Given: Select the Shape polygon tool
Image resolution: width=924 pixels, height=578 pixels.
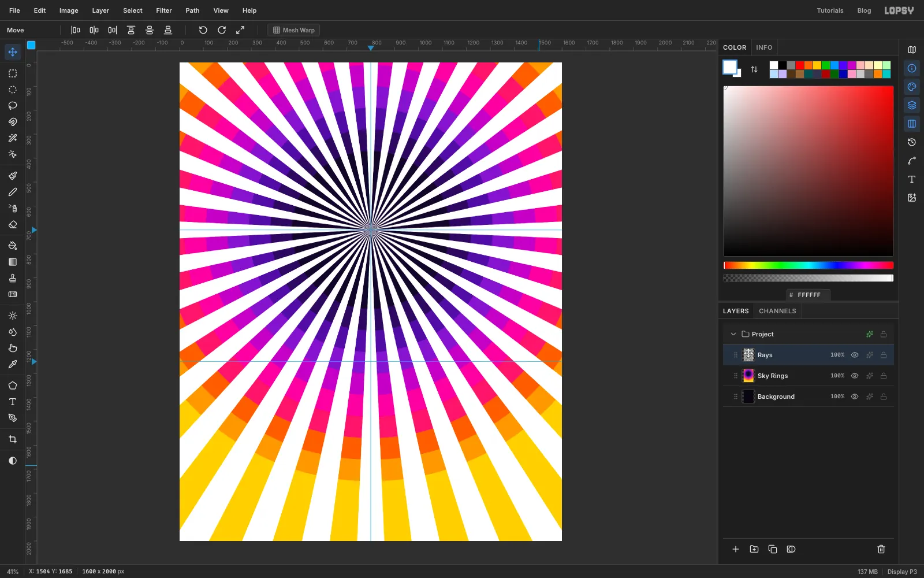Looking at the screenshot, I should pyautogui.click(x=13, y=386).
